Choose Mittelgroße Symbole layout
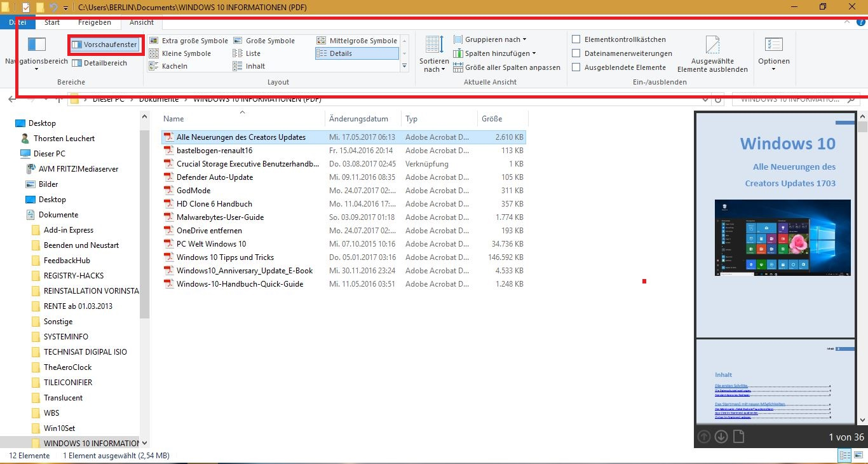 tap(356, 41)
